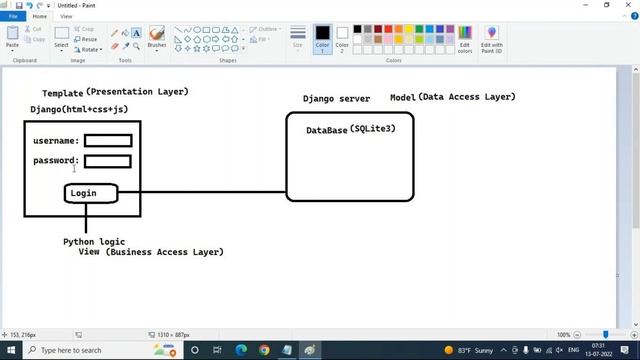640x360 pixels.
Task: Choose the Oval shape
Action: 197,30
